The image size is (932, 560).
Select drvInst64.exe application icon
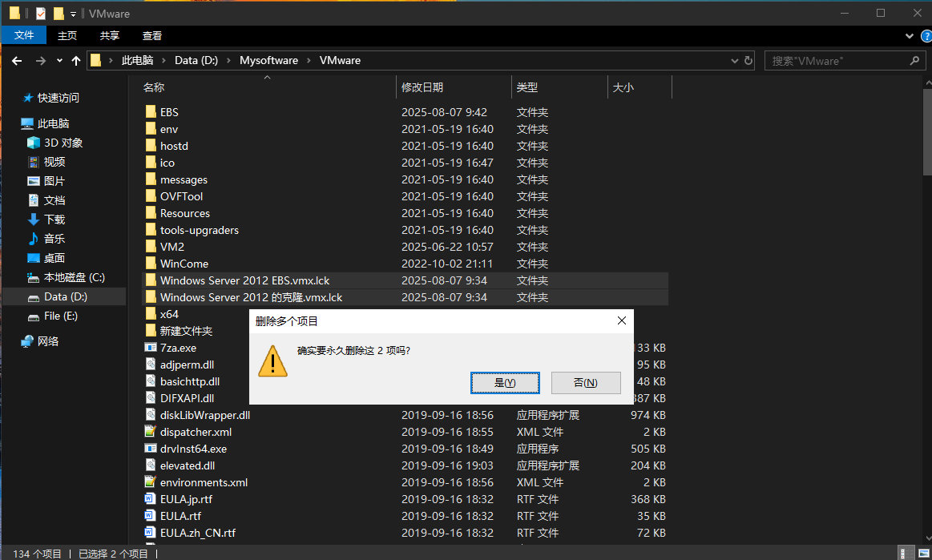click(151, 449)
